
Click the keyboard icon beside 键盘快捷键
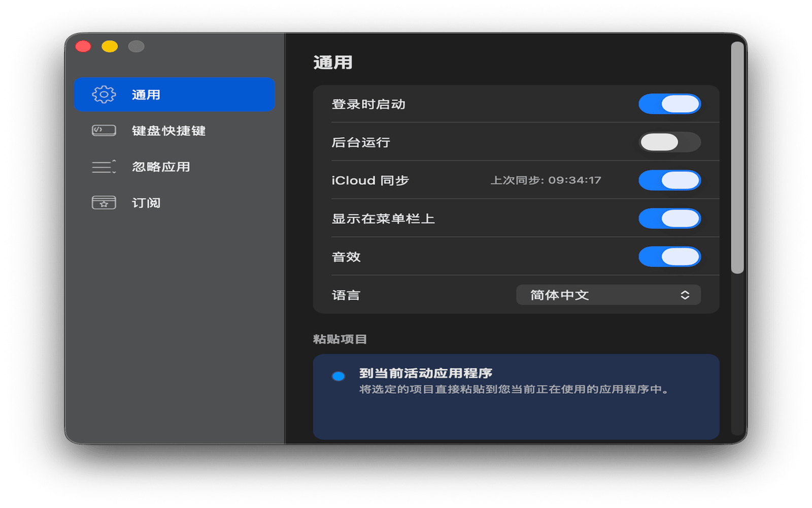tap(104, 131)
